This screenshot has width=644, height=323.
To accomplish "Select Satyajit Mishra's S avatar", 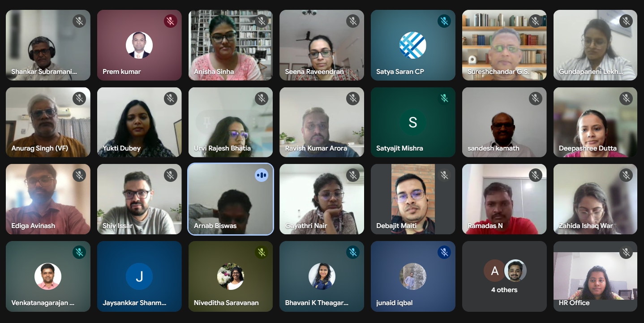I will coord(413,122).
